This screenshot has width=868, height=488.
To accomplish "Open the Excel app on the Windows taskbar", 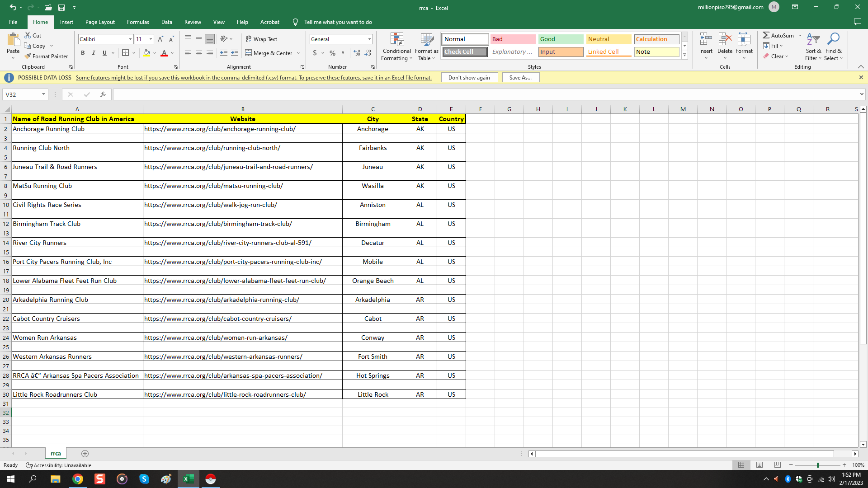I will tap(189, 479).
